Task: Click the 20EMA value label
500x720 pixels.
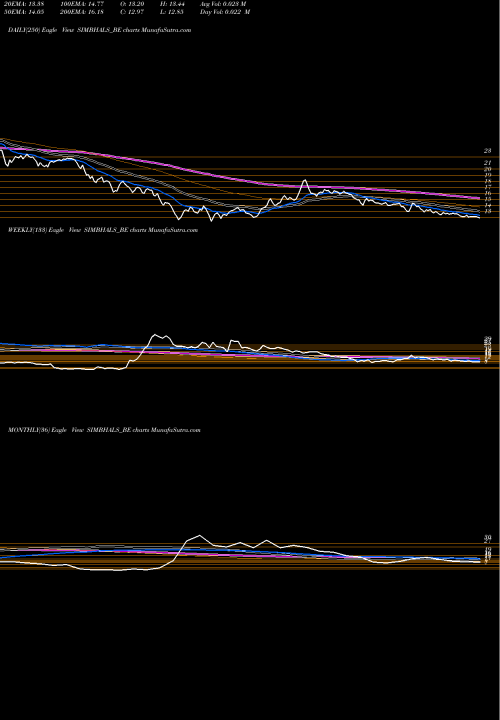Action: coord(23,4)
